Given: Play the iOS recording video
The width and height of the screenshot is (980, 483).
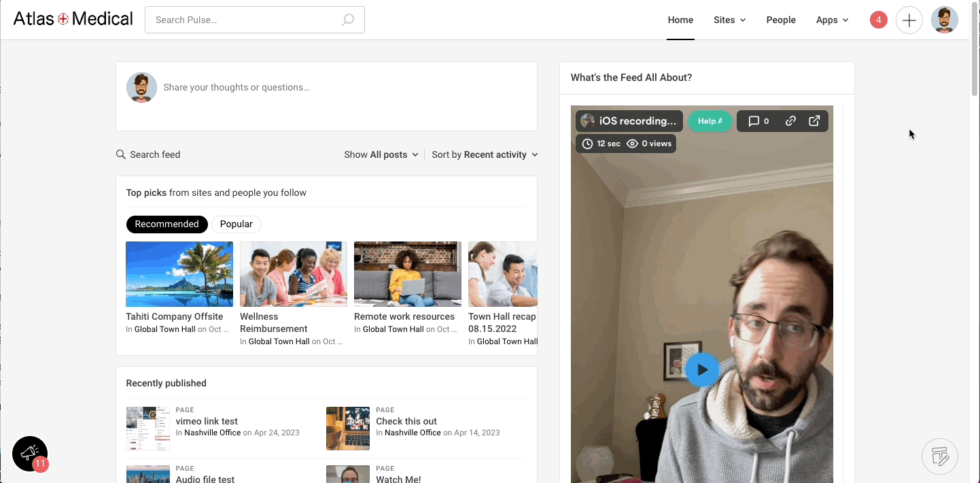Looking at the screenshot, I should [x=702, y=370].
